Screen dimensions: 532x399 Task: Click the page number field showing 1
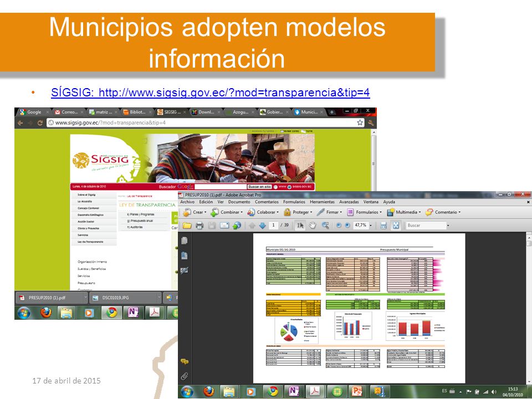tap(273, 225)
